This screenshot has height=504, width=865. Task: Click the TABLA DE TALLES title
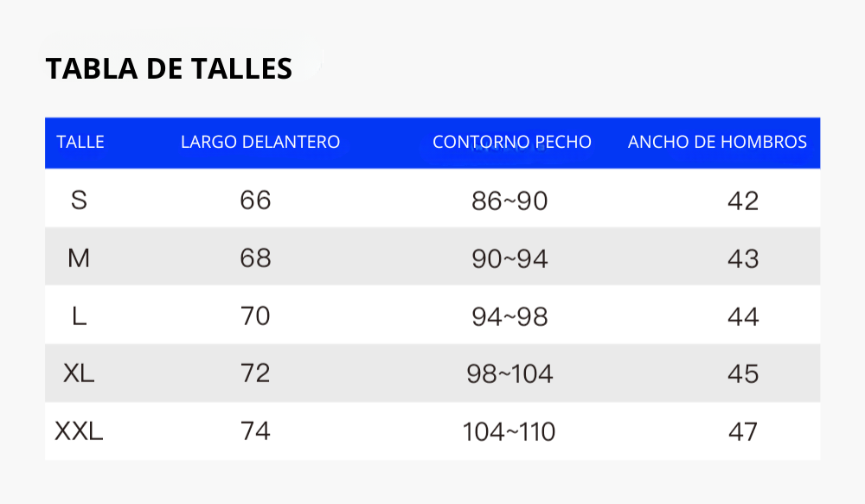click(x=169, y=68)
